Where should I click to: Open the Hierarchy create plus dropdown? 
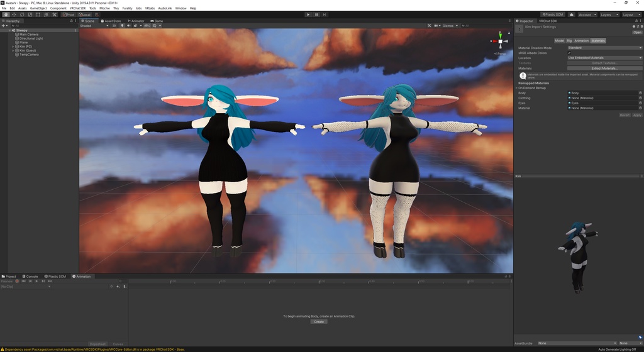[4, 25]
